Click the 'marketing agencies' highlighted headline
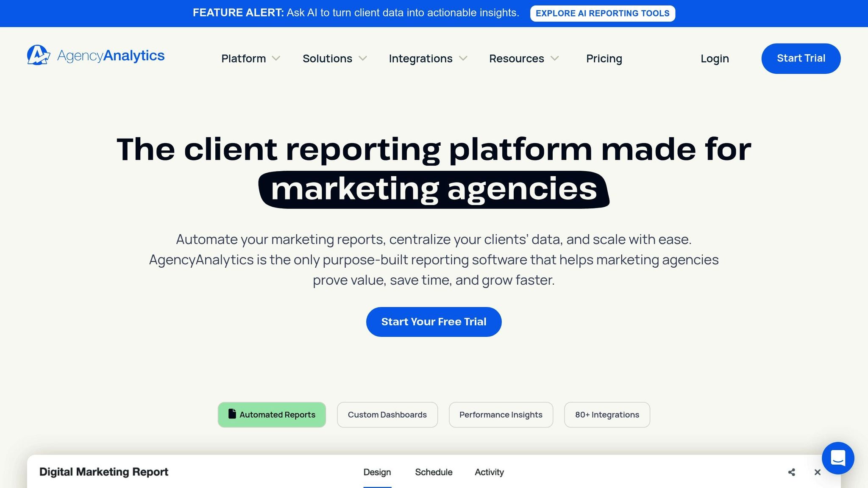This screenshot has height=488, width=868. (x=434, y=189)
